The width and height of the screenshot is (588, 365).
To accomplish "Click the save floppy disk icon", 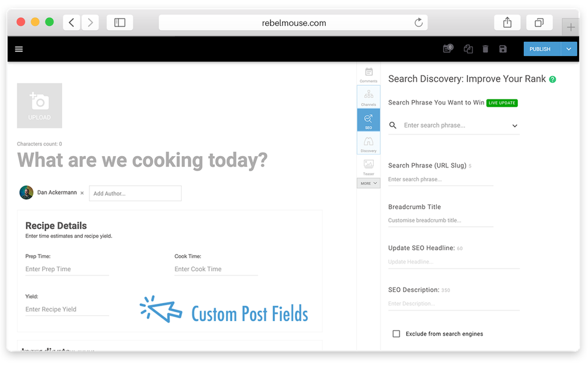I will tap(503, 49).
